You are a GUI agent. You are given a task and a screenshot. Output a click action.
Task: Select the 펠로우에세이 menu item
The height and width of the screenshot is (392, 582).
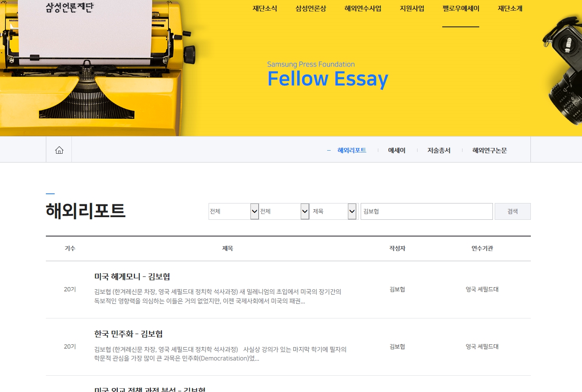point(460,8)
